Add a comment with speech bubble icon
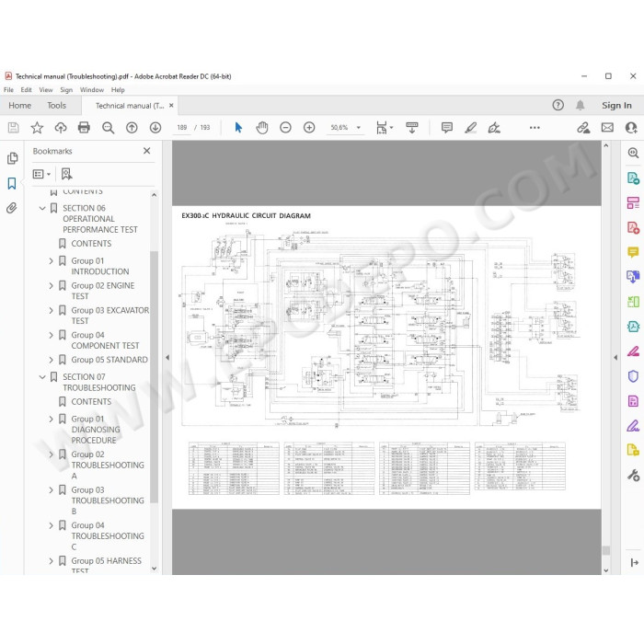644x644 pixels. [x=447, y=128]
